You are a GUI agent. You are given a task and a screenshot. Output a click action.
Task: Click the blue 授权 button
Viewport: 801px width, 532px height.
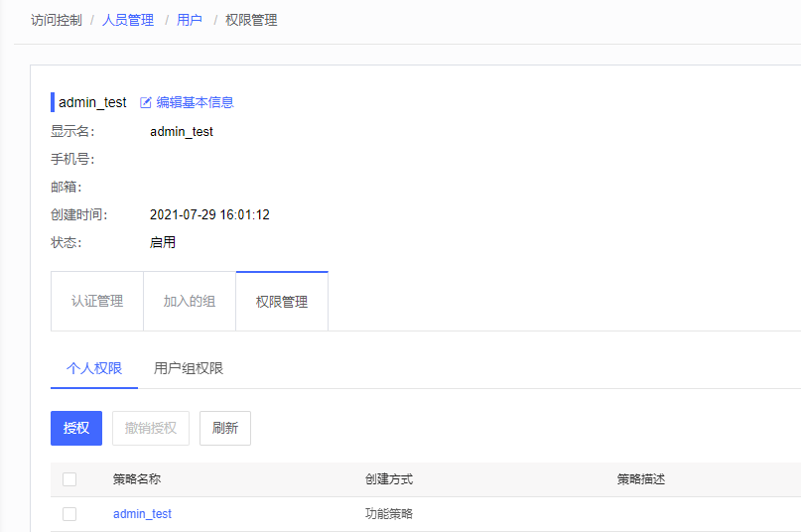(x=76, y=428)
